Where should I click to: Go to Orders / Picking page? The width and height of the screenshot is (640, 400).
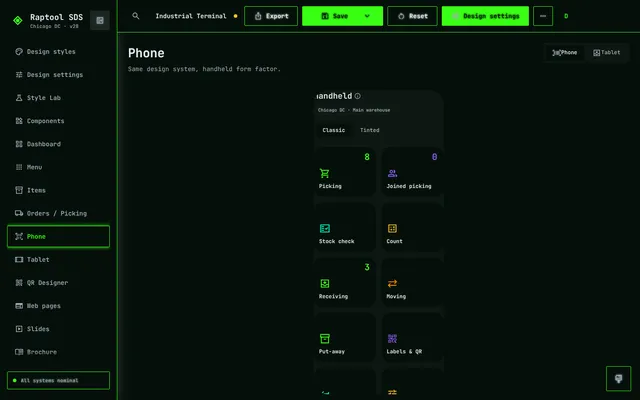(x=58, y=213)
